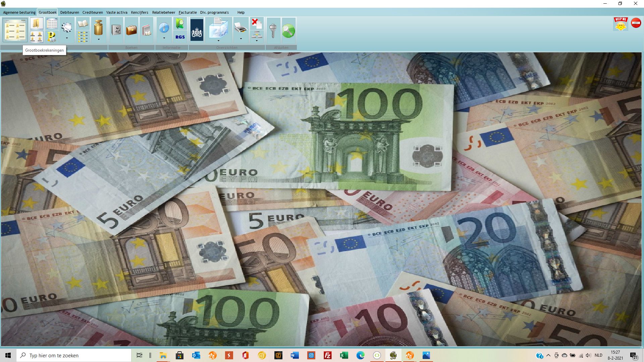Open the Div. programma's menu
This screenshot has width=644, height=362.
pyautogui.click(x=214, y=12)
